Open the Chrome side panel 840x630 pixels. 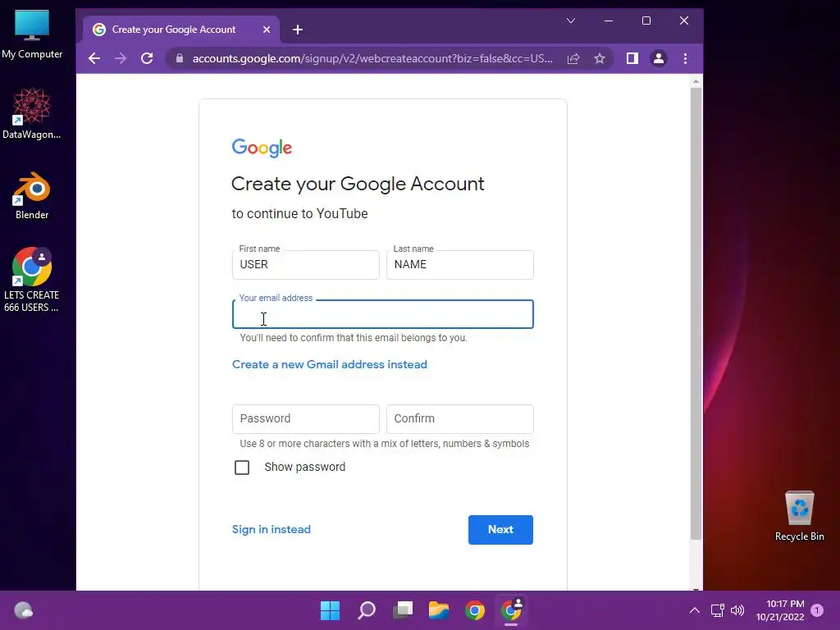(x=632, y=58)
